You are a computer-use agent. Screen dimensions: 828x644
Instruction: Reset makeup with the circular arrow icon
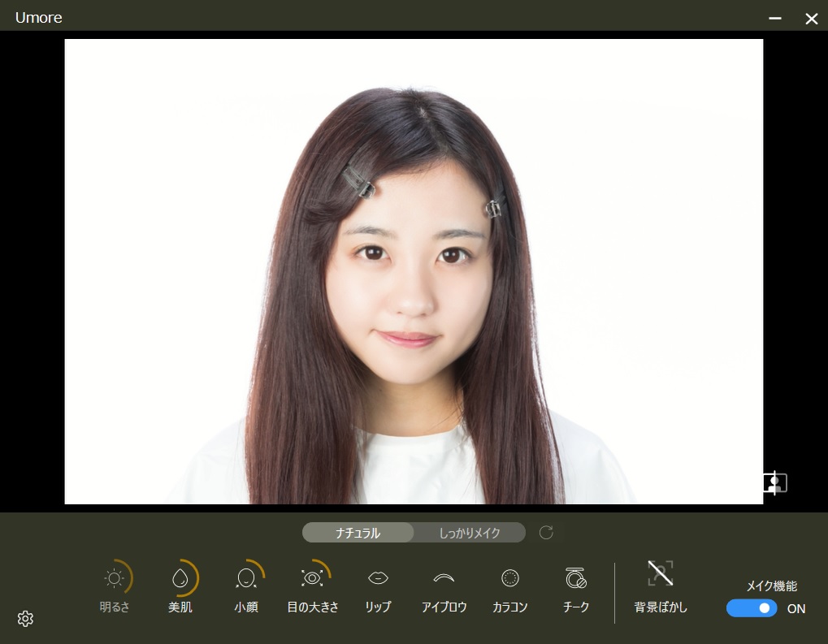coord(546,533)
